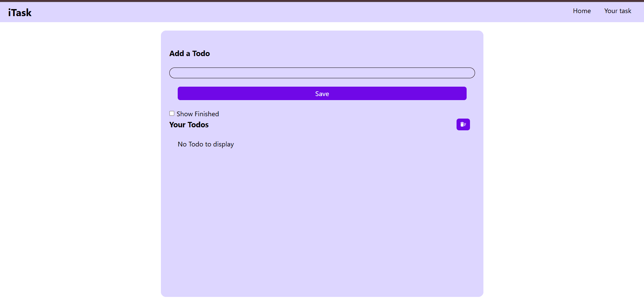
Task: Click the 'Your Todos' heading
Action: coord(189,125)
